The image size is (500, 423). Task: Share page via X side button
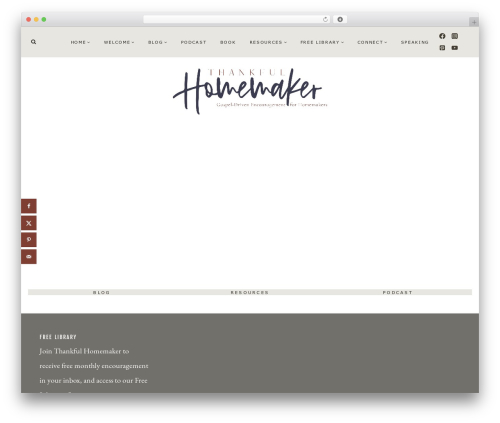[x=29, y=223]
